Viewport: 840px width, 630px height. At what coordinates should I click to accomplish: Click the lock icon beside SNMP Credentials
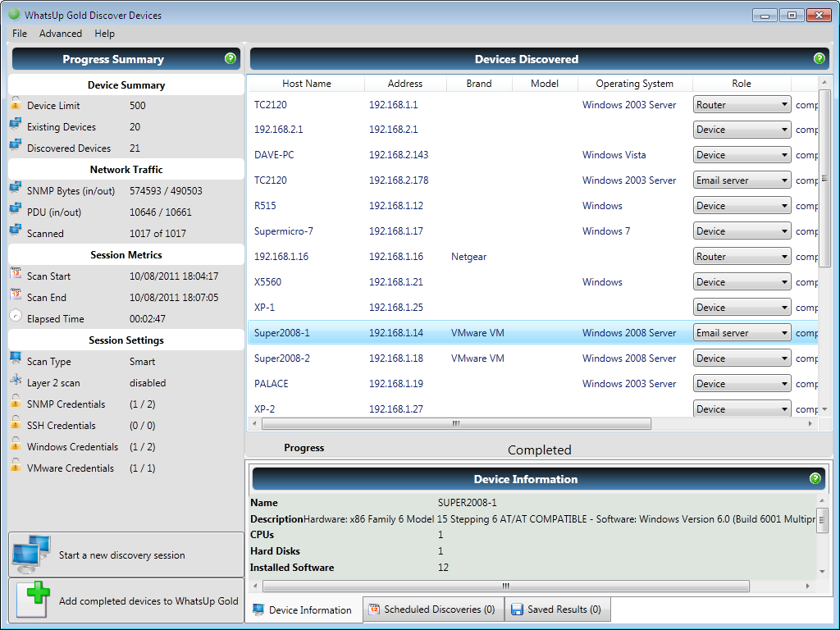pyautogui.click(x=16, y=402)
